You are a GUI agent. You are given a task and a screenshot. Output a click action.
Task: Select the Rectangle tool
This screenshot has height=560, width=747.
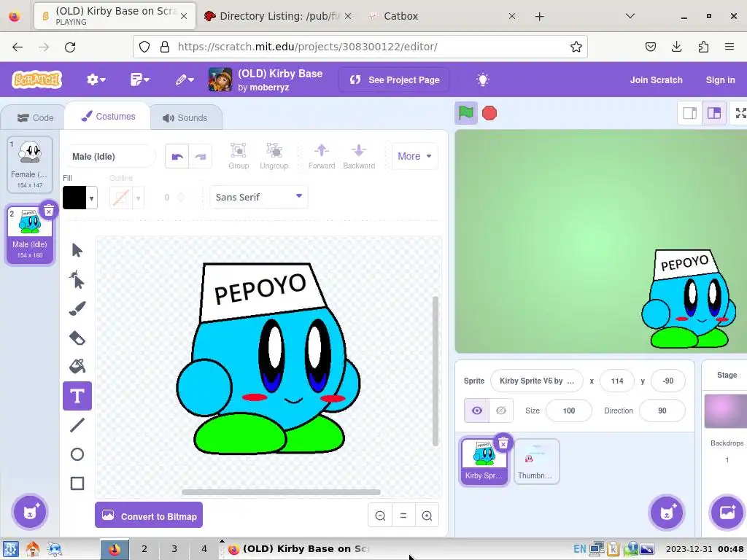pos(77,483)
